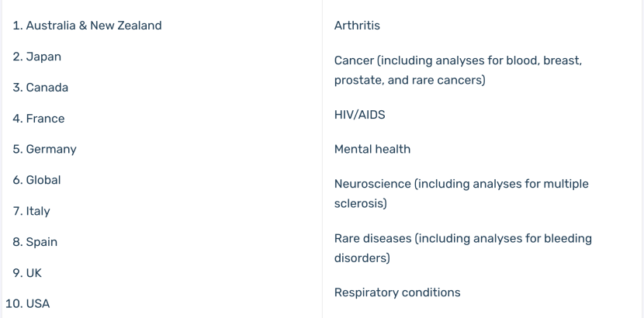Image resolution: width=644 pixels, height=318 pixels.
Task: Click Germany in the country list
Action: click(x=51, y=150)
